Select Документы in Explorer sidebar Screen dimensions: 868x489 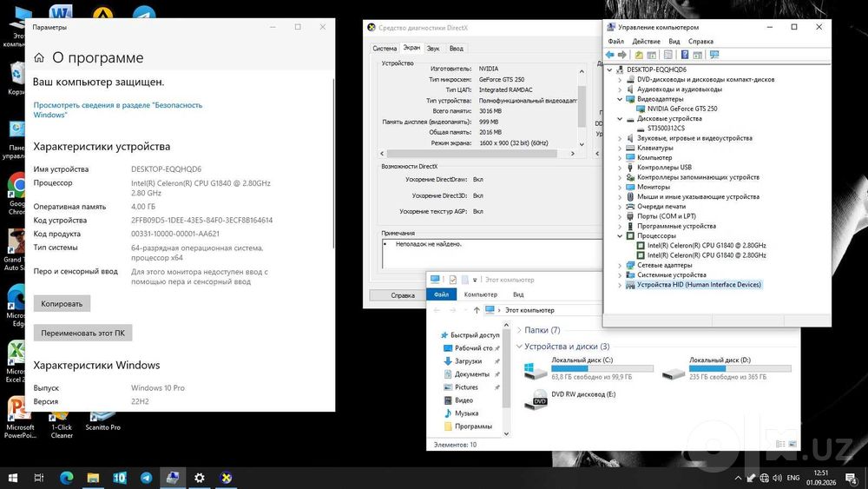coord(471,374)
